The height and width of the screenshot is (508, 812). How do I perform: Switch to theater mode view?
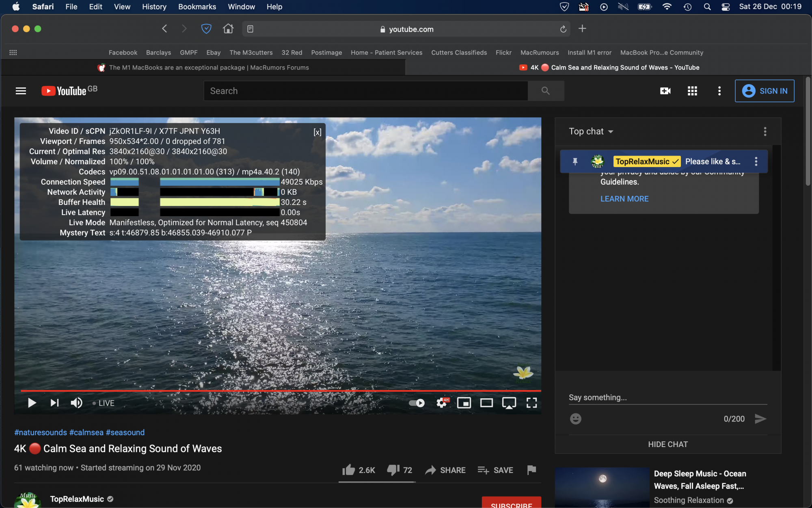point(486,403)
